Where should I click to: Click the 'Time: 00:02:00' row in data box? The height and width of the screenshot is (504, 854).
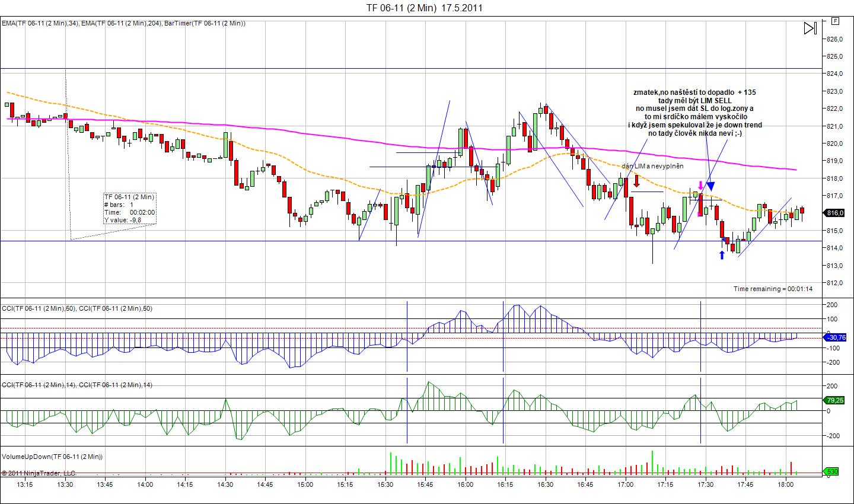pyautogui.click(x=129, y=212)
